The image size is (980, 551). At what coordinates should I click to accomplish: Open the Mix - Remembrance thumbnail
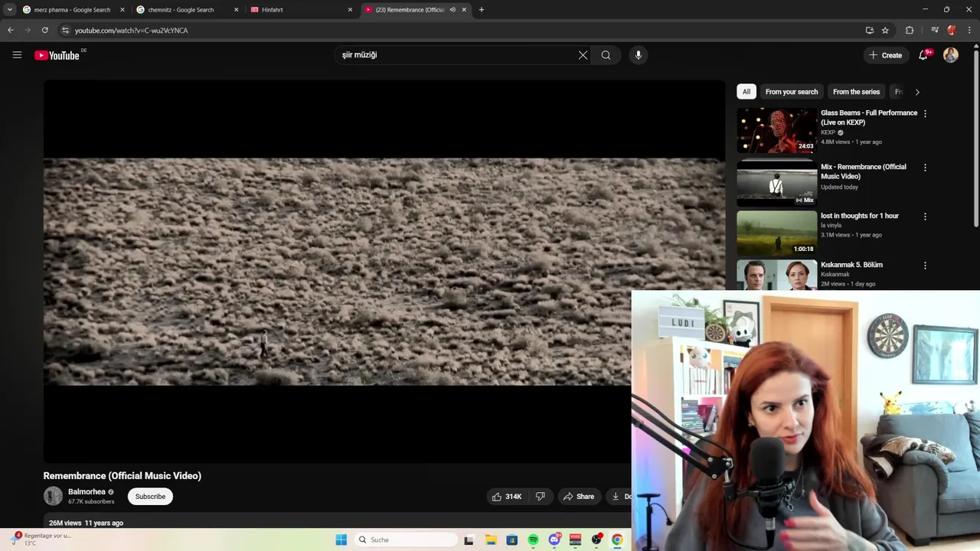coord(776,184)
